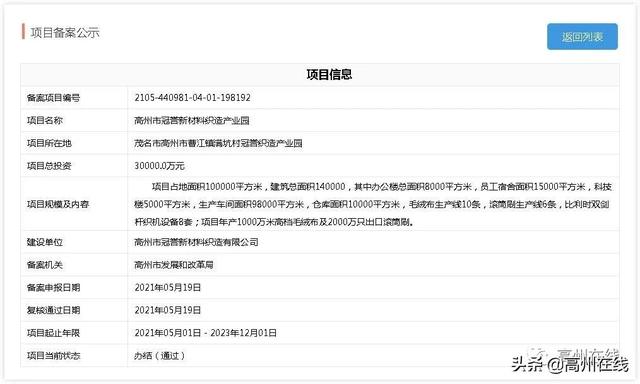Select project number 2105-440981-04-01-198192
This screenshot has width=640, height=384.
[192, 98]
